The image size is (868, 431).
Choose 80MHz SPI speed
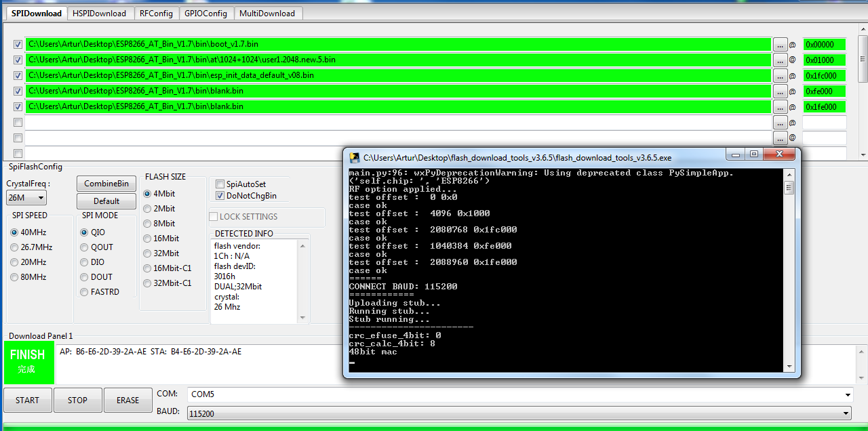[14, 277]
